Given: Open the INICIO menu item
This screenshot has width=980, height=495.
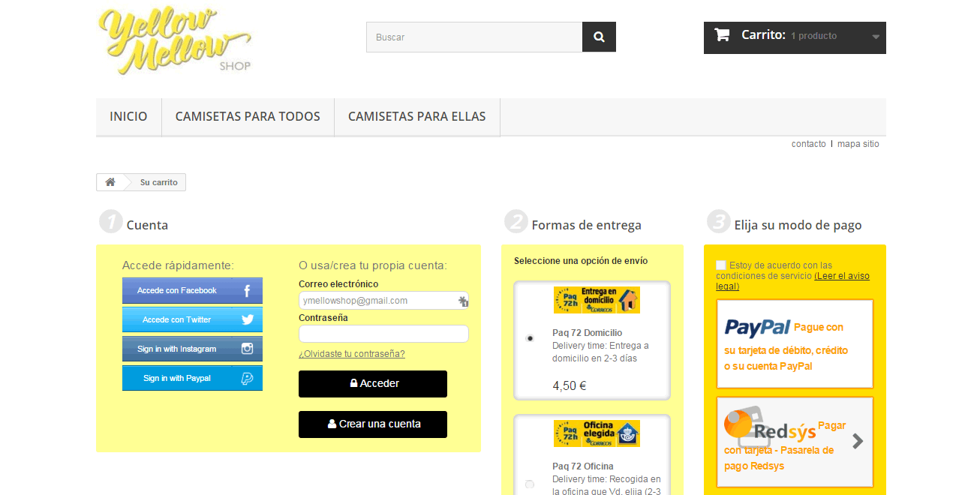Looking at the screenshot, I should [128, 117].
